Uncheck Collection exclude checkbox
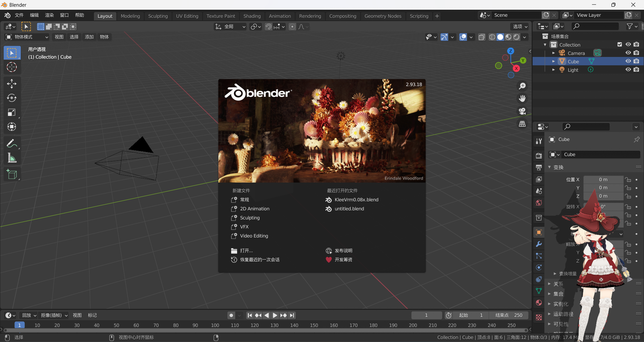 pos(620,45)
